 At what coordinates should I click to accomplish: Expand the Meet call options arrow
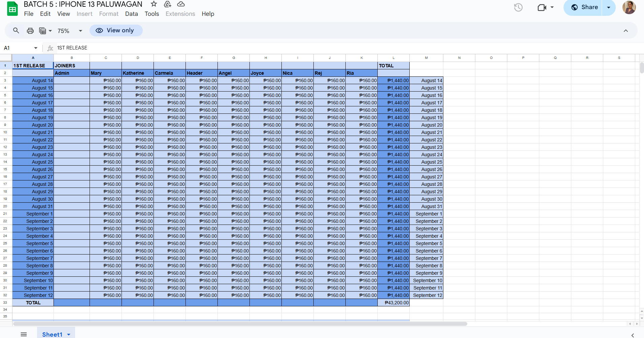click(552, 7)
